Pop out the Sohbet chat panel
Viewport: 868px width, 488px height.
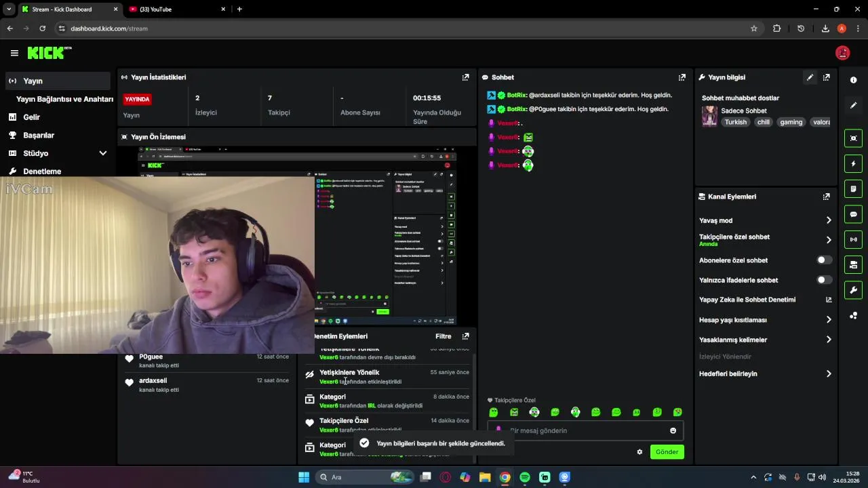coord(682,77)
